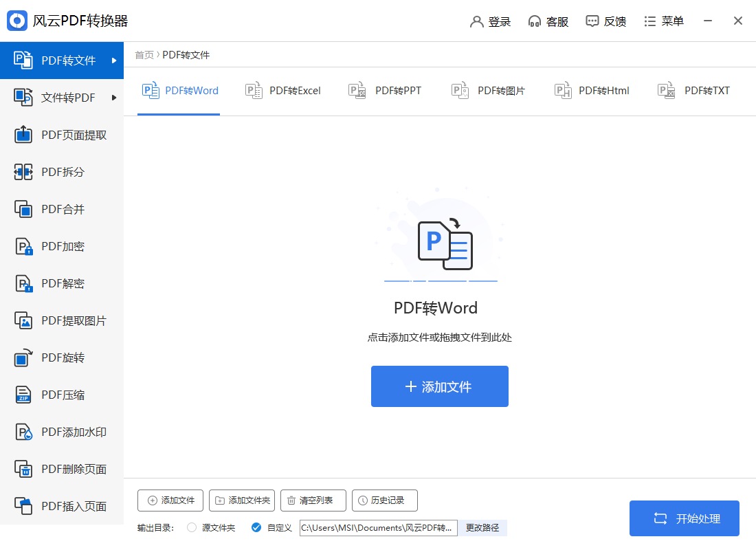
Task: Click 开始处理 to start processing
Action: [x=685, y=518]
